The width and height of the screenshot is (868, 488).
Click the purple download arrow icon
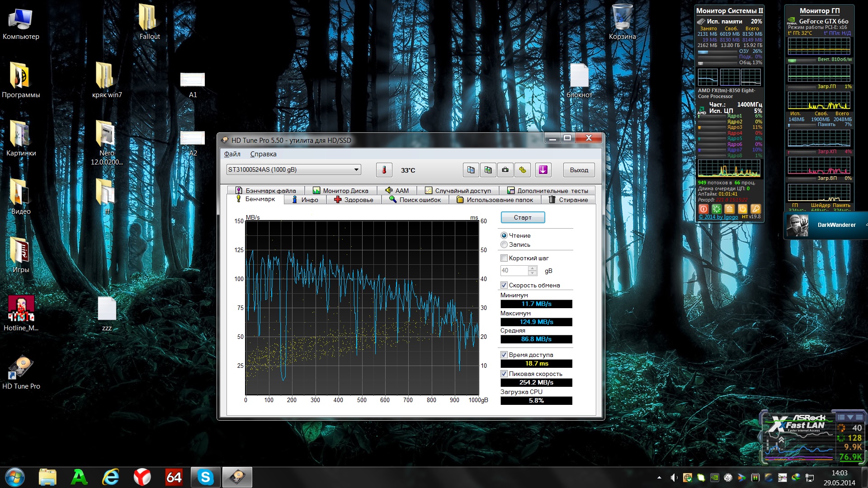point(543,170)
